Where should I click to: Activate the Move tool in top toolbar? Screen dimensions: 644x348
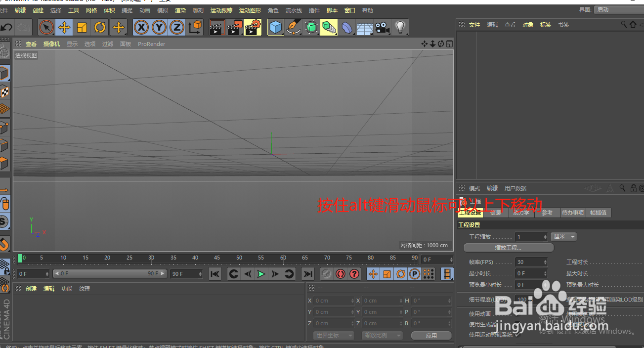point(64,27)
